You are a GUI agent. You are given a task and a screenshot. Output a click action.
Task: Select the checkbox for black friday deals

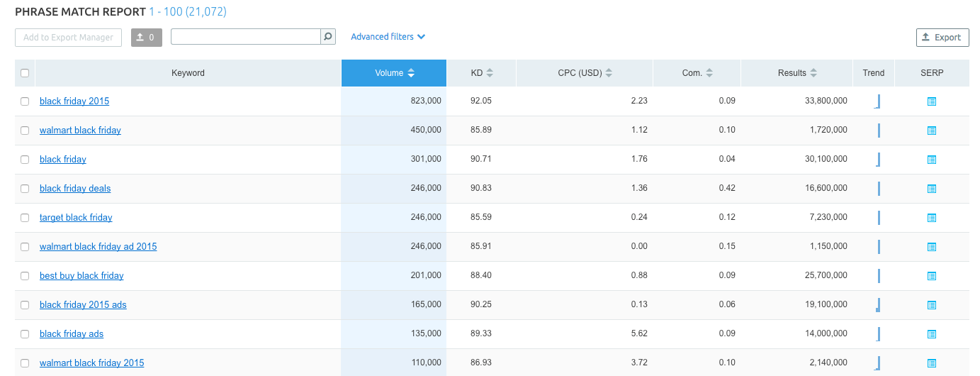tap(25, 189)
